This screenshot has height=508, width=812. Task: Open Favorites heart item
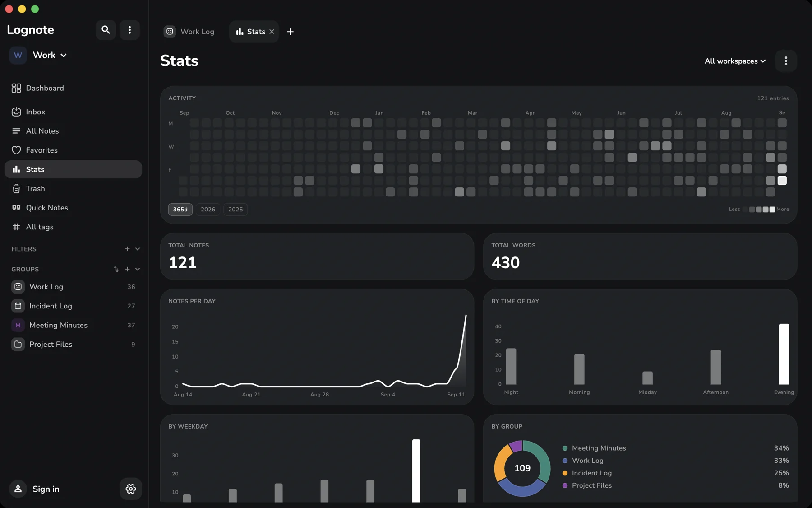coord(73,150)
